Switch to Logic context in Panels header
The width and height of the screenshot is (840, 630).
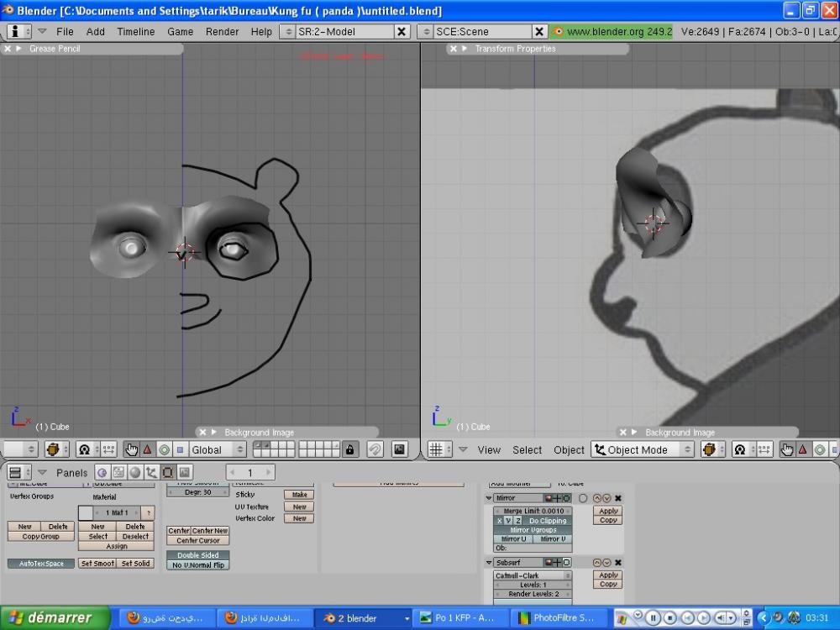pyautogui.click(x=102, y=472)
